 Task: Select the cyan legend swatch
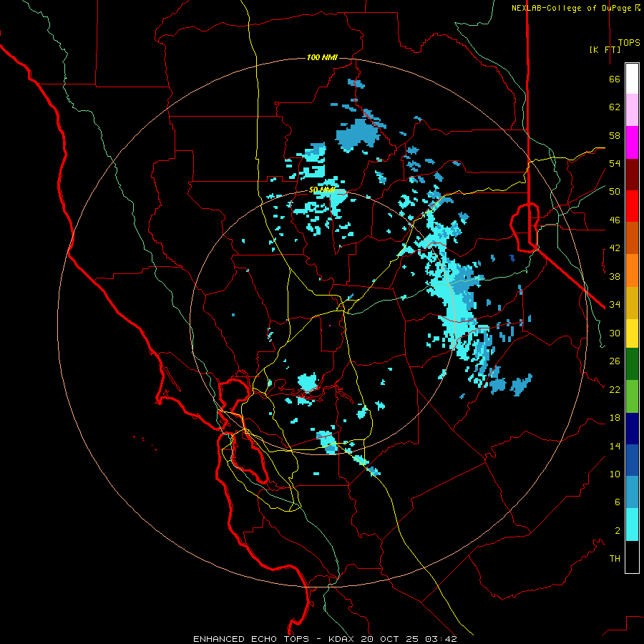[x=632, y=525]
